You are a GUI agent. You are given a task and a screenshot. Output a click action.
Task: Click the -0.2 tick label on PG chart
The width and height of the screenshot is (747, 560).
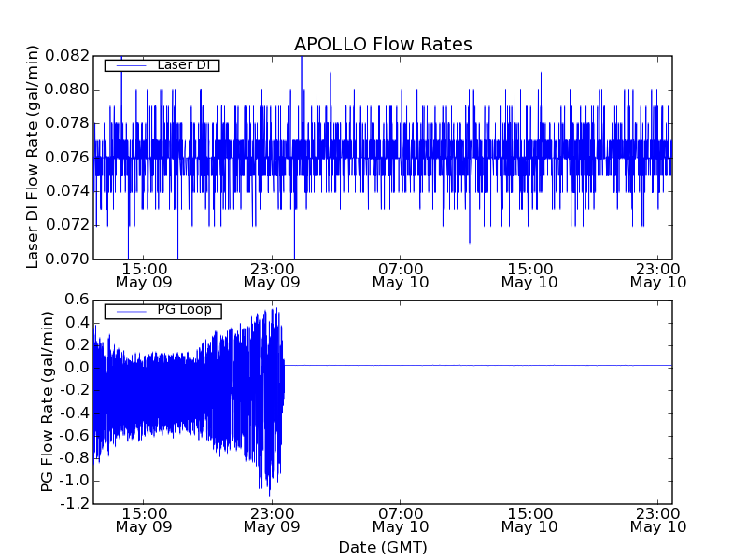pyautogui.click(x=75, y=390)
